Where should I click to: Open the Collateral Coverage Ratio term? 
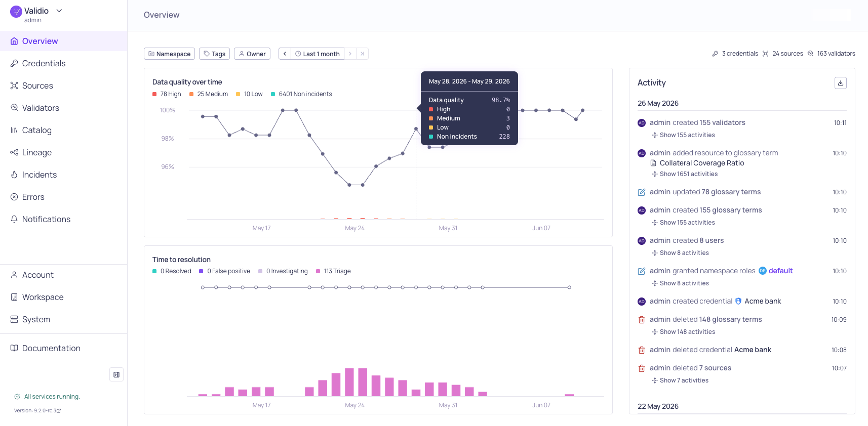tap(697, 163)
